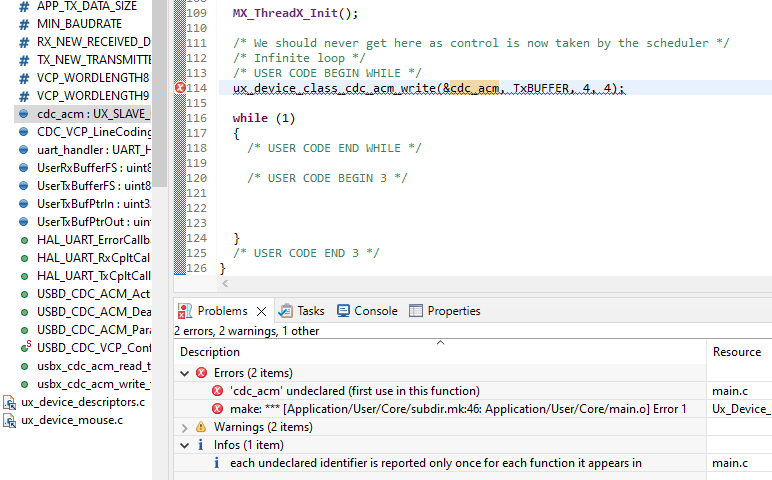Select UserTxBufPtrOut in the outline
Viewport: 772px width, 480px height.
pos(94,222)
